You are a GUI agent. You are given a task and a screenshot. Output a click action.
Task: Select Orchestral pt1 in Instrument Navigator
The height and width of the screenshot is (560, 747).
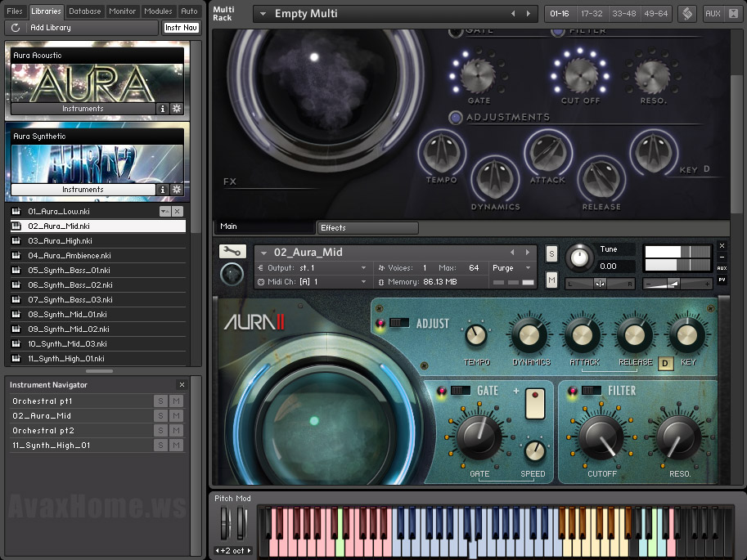pos(82,401)
